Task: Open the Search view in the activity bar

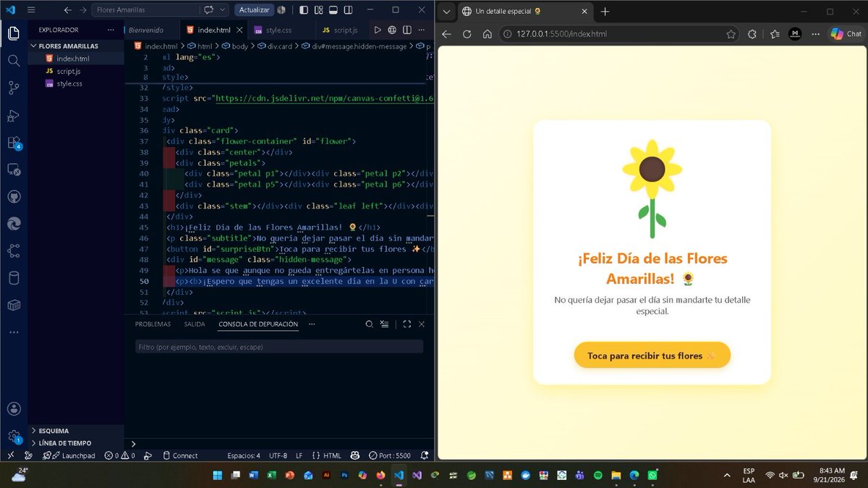Action: pyautogui.click(x=13, y=61)
